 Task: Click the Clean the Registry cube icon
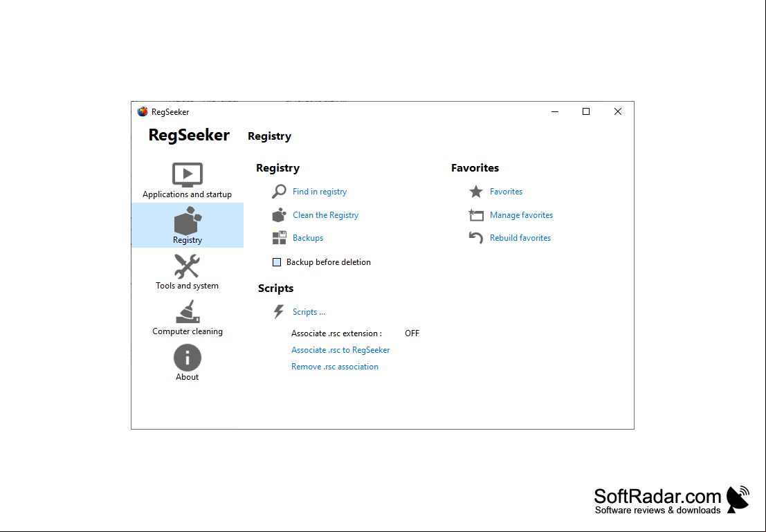tap(279, 215)
